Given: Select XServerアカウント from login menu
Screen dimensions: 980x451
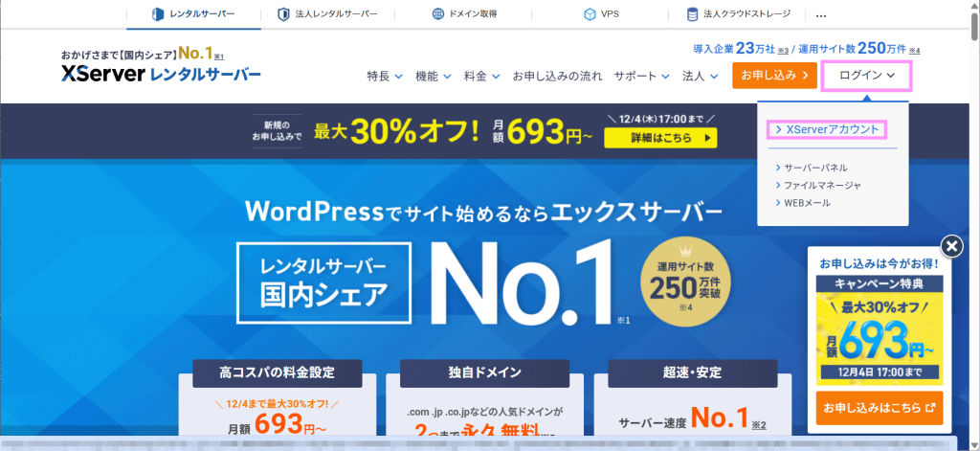Looking at the screenshot, I should (x=831, y=129).
